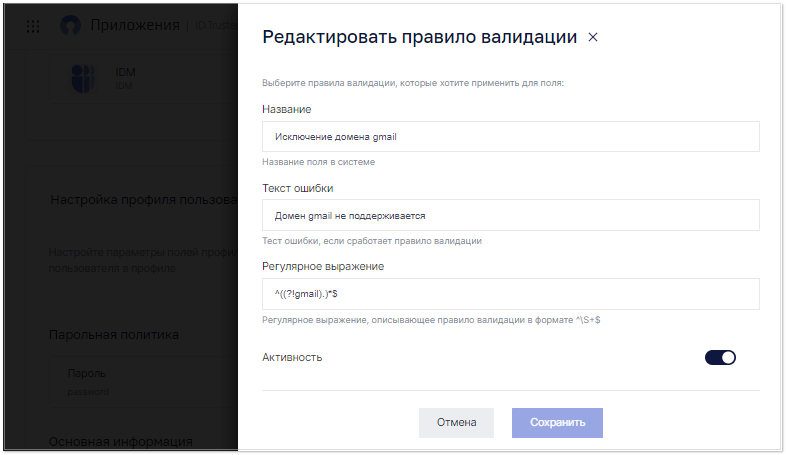Viewport: 786px width, 455px height.
Task: Click the Настройка профиля heading in background
Action: point(144,199)
